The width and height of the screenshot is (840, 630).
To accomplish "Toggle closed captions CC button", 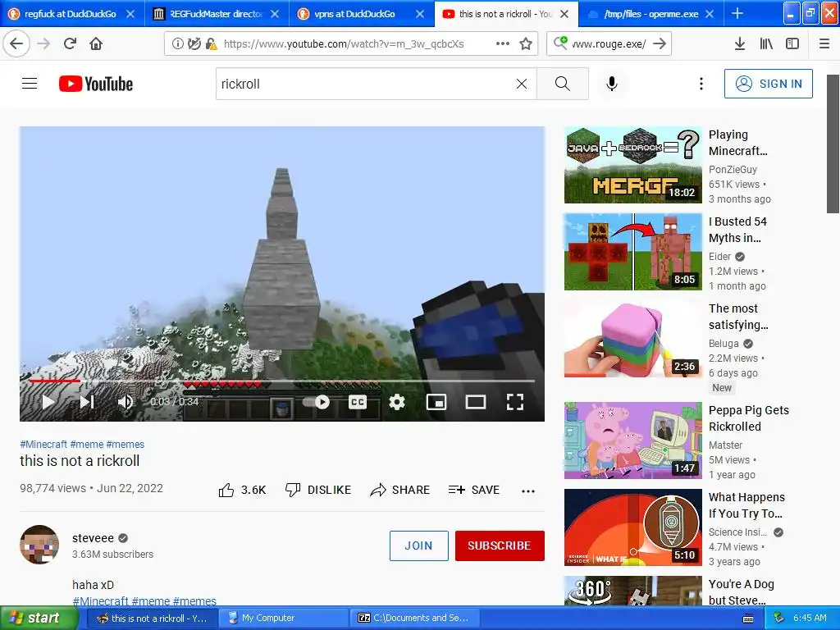I will click(358, 402).
